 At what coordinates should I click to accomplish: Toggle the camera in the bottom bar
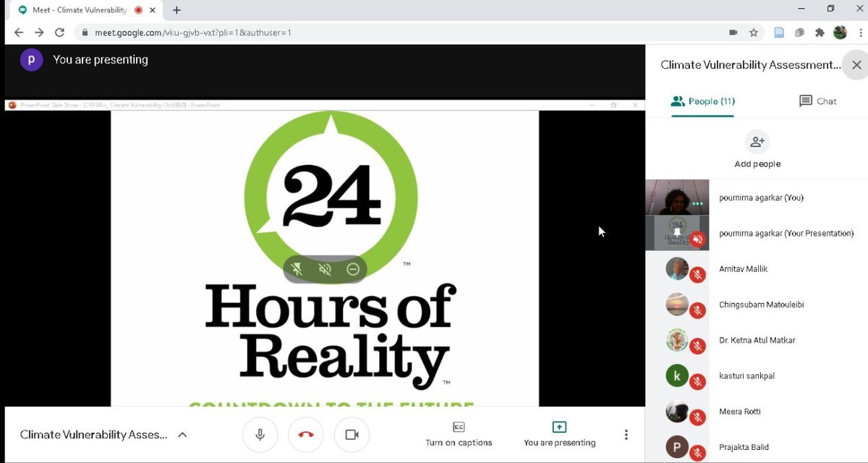(352, 435)
